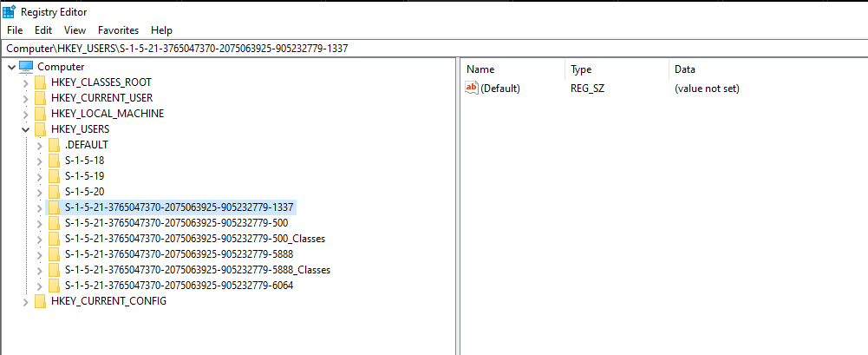
Task: Expand the S-1-5-19 subkey
Action: tap(39, 177)
